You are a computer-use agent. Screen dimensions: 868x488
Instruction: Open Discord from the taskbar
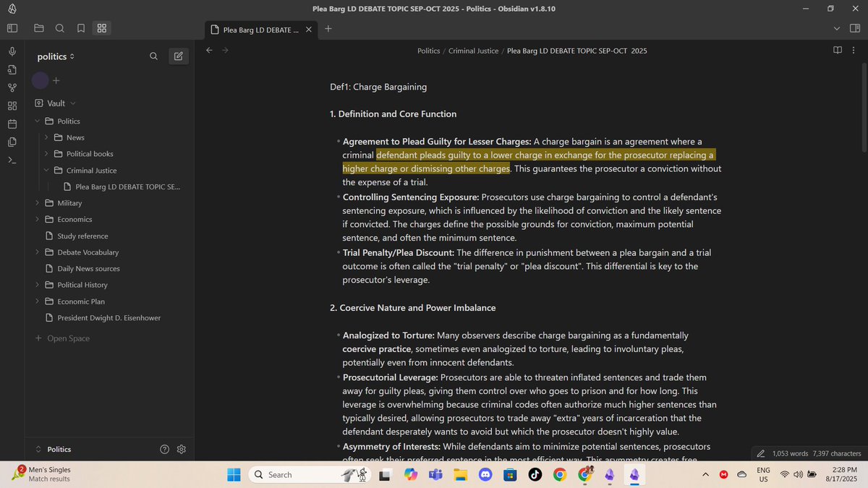point(485,474)
